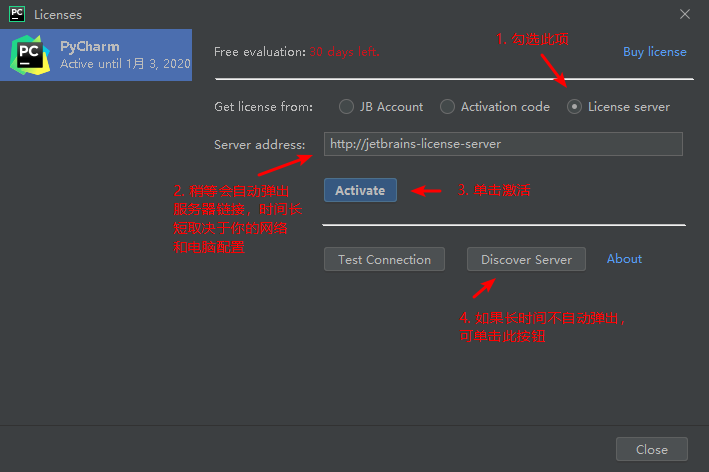709x472 pixels.
Task: Close the Licenses dialog with X
Action: coord(685,14)
